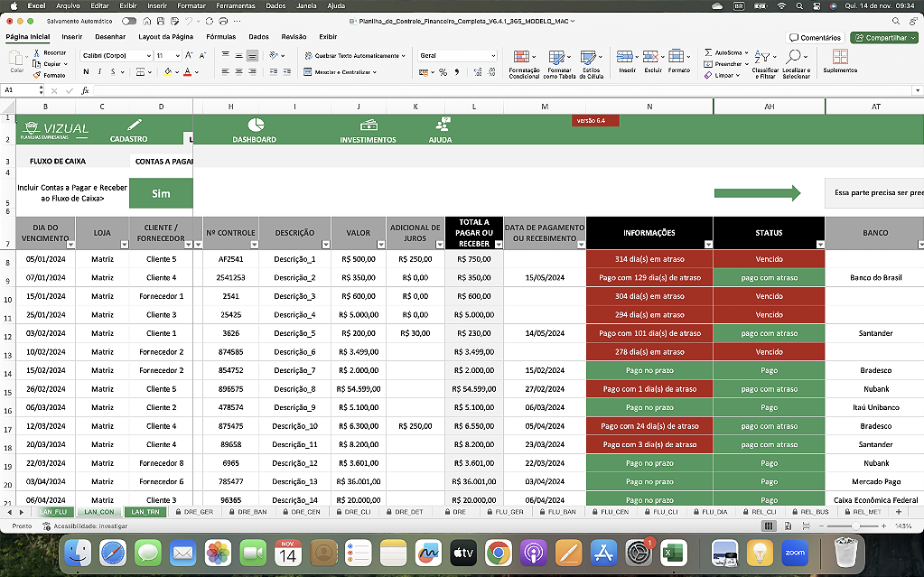Toggle the Sim cash flow inclusion button

[161, 193]
